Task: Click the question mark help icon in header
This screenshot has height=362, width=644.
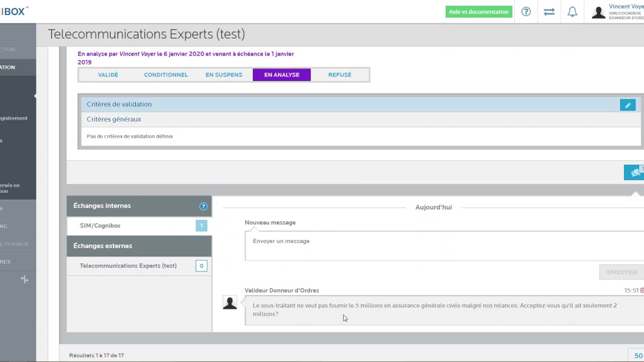Action: coord(526,12)
